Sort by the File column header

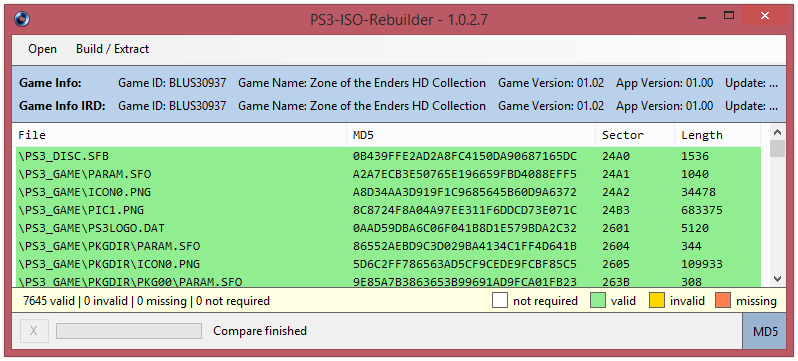(x=181, y=135)
